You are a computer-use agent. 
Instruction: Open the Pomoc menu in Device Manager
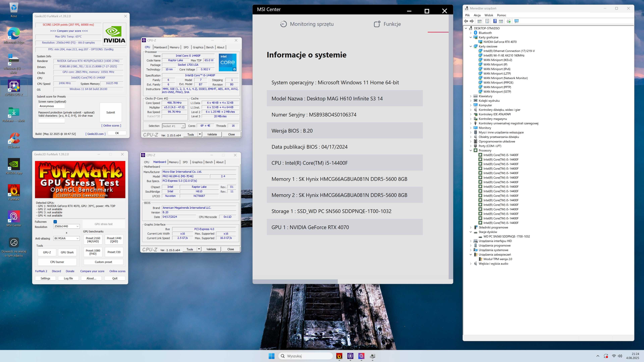(501, 15)
